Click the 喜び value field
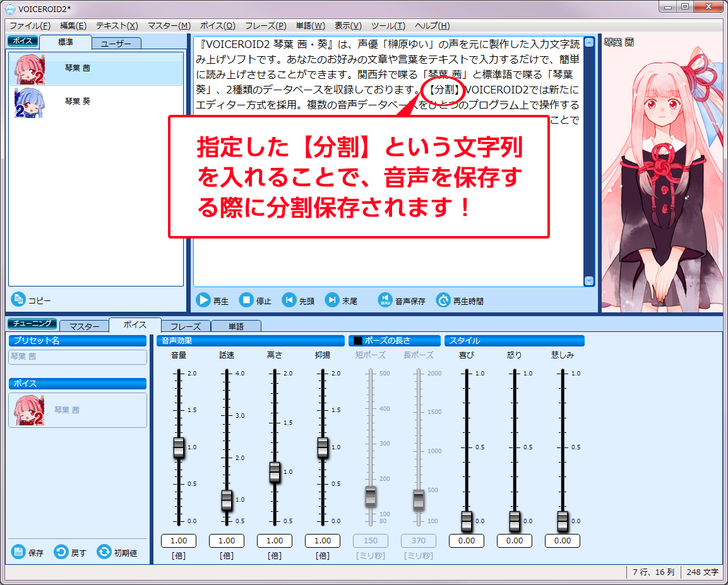 point(467,541)
